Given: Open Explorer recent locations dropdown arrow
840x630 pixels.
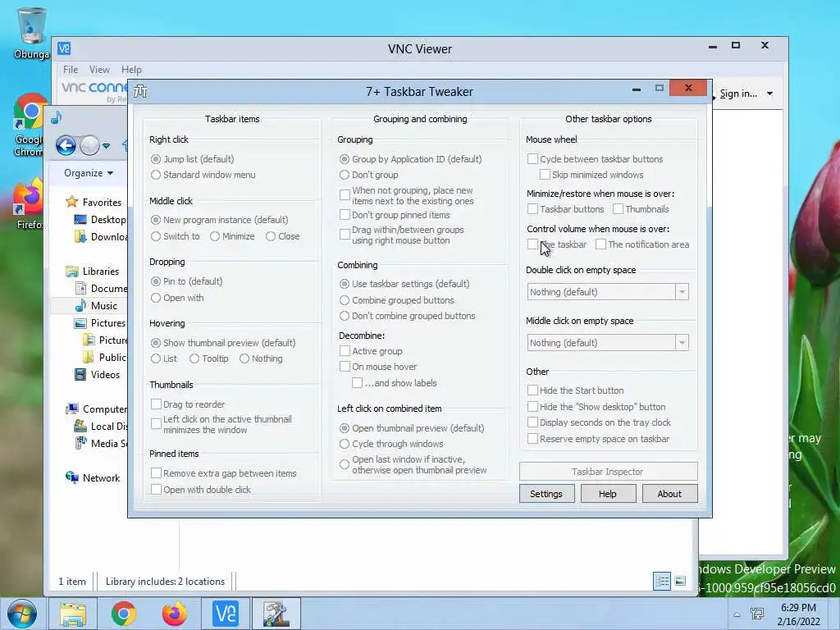Looking at the screenshot, I should (106, 146).
